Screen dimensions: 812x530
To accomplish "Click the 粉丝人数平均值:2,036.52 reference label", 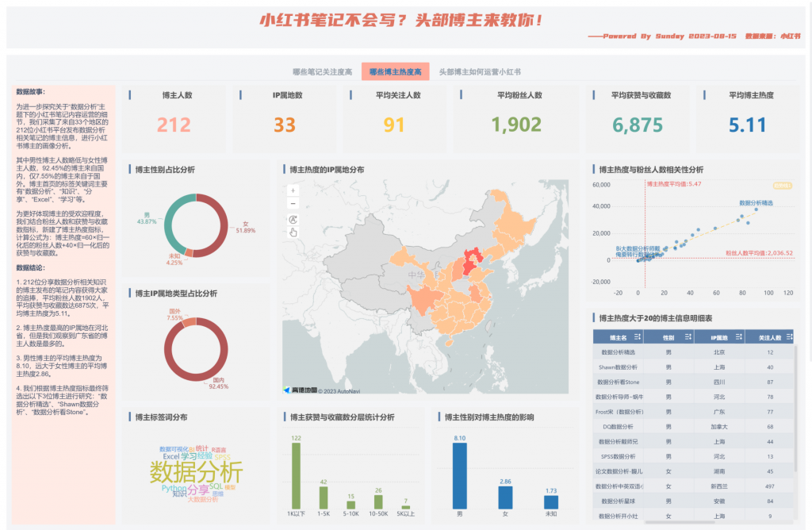I will pos(759,253).
